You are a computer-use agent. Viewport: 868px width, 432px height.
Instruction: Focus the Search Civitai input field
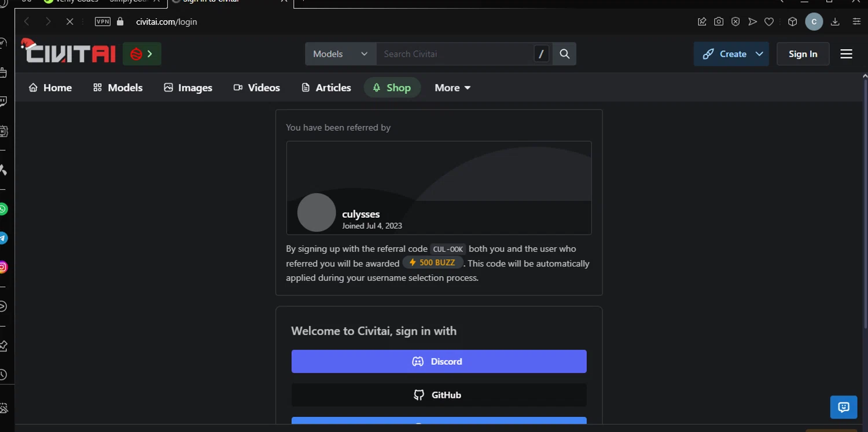455,54
